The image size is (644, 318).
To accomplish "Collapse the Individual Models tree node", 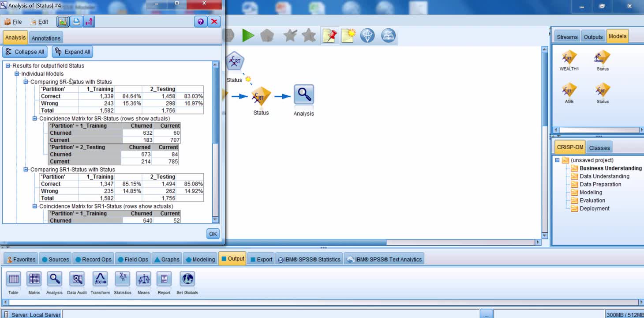I will [x=17, y=74].
